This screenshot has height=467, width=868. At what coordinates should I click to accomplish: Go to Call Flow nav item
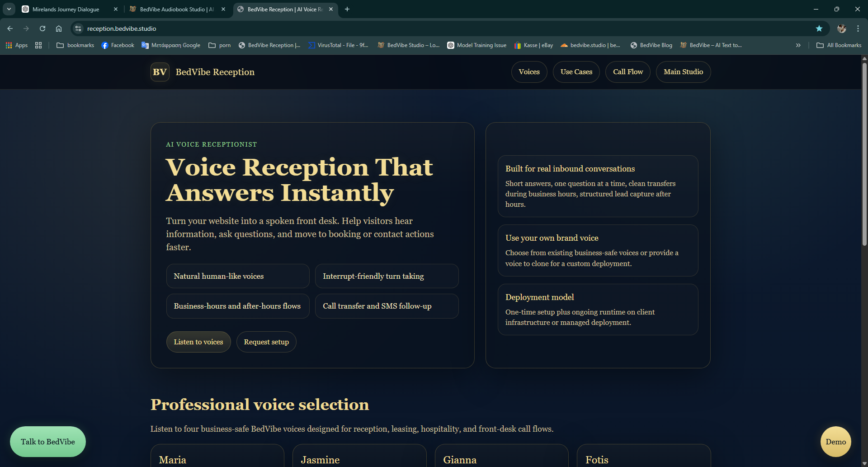(x=628, y=72)
